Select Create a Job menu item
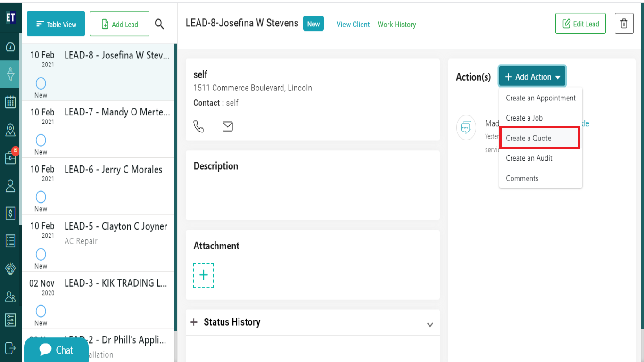Viewport: 644px width, 362px height. click(x=541, y=118)
